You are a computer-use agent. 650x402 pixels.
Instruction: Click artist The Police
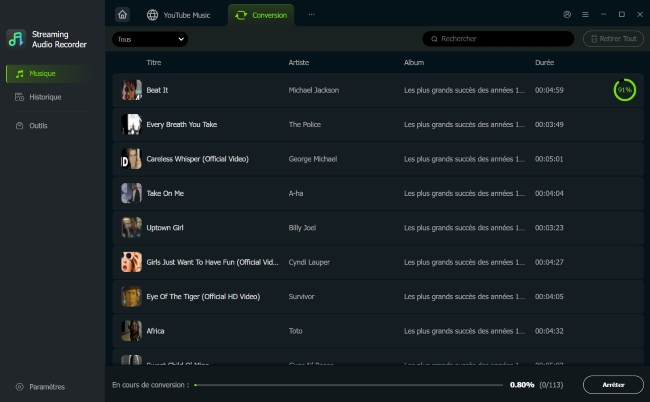coord(305,124)
